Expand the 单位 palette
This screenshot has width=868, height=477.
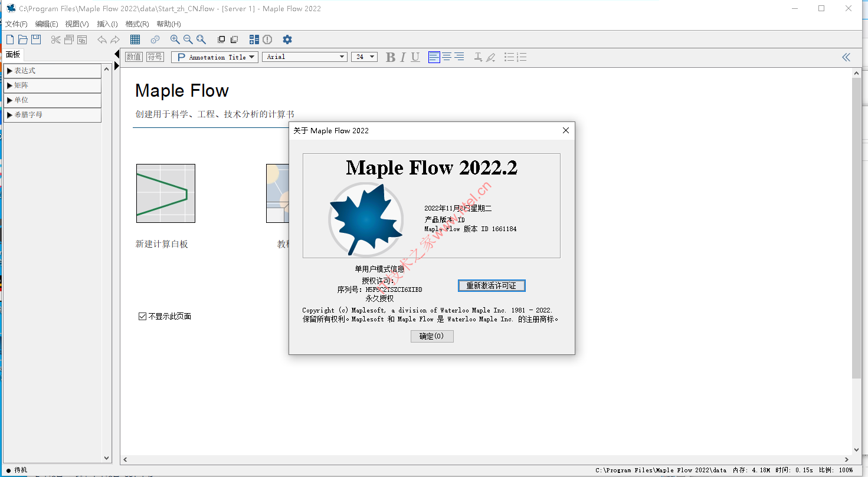point(53,100)
